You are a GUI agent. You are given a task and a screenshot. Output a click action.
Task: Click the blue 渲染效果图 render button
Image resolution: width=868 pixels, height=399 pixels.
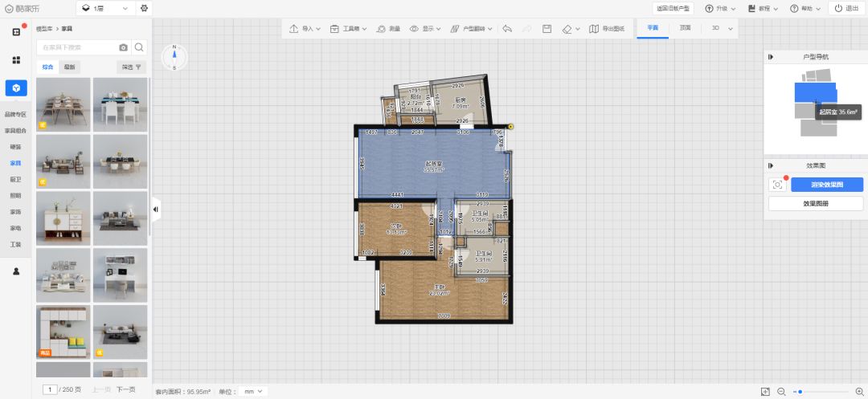point(827,185)
